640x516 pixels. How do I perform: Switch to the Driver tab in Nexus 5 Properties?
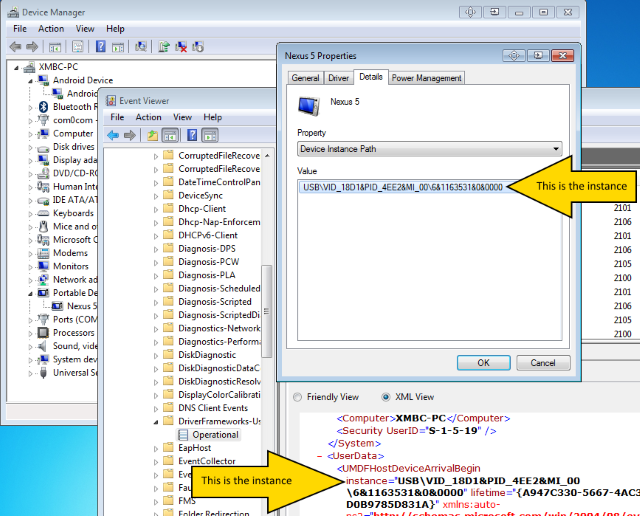click(338, 78)
